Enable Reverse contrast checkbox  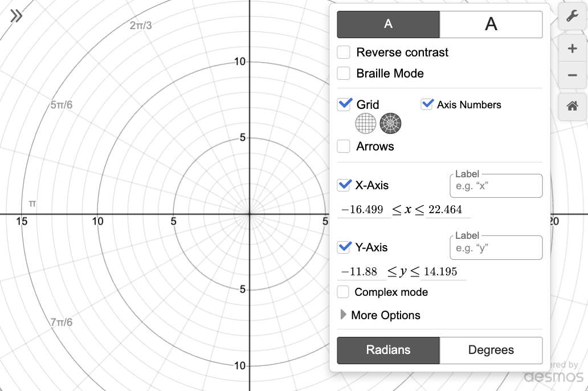tap(344, 52)
